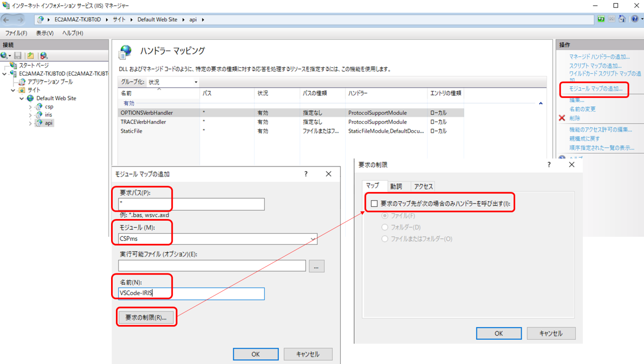Click the Up folder icon in Connections toolbar
This screenshot has width=644, height=364.
click(30, 56)
